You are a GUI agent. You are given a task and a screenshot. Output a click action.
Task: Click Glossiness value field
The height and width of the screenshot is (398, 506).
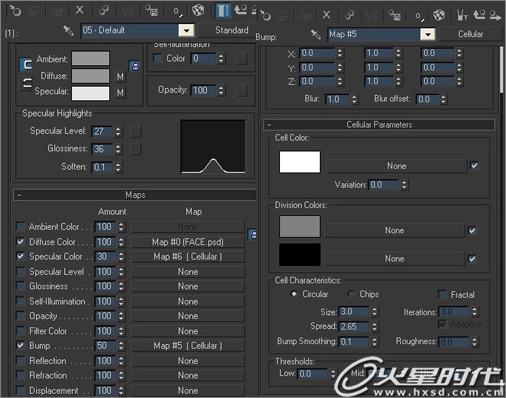(x=103, y=149)
